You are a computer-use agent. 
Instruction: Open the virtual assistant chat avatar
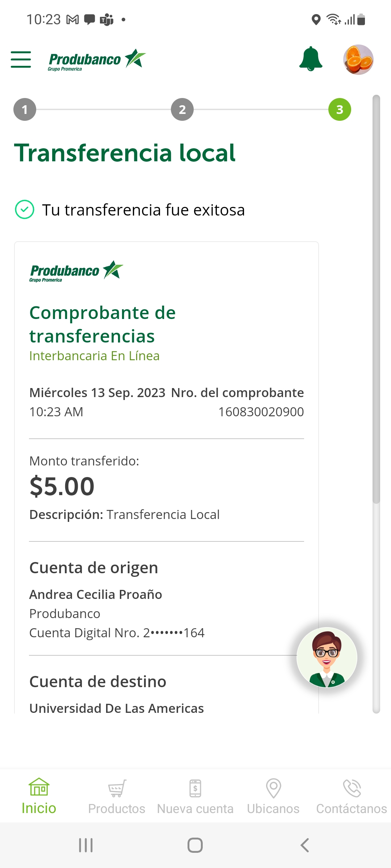click(327, 657)
